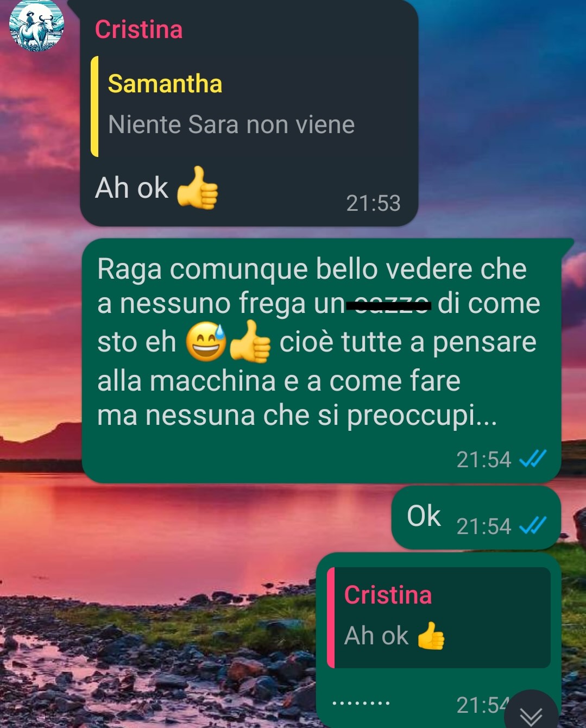Tap thumbs up emoji in quoted reply
The width and height of the screenshot is (586, 728).
coord(431,636)
